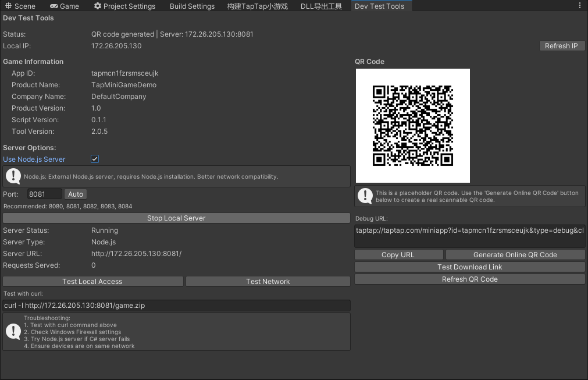Click the Tool Version value 2.0.5

pyautogui.click(x=99, y=132)
